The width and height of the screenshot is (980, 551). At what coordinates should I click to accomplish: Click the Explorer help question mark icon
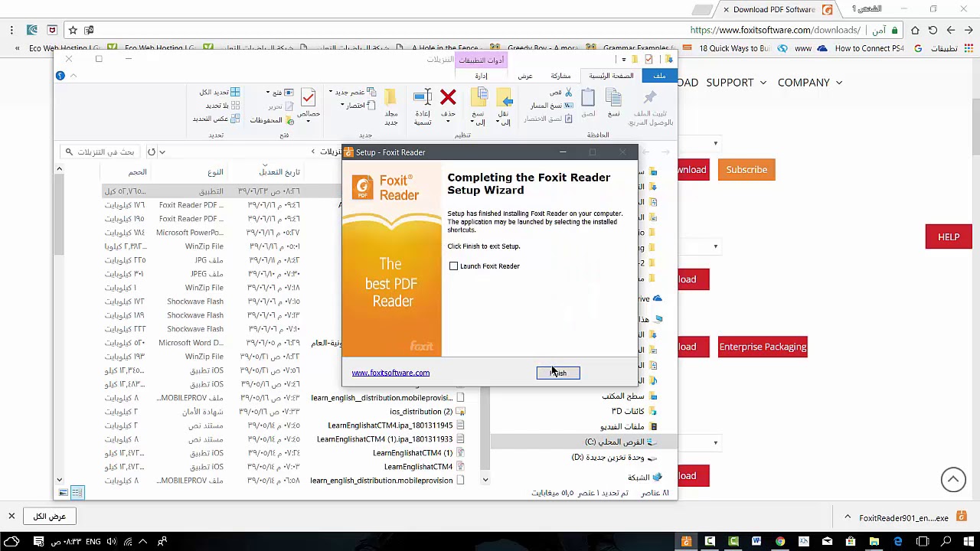[60, 76]
